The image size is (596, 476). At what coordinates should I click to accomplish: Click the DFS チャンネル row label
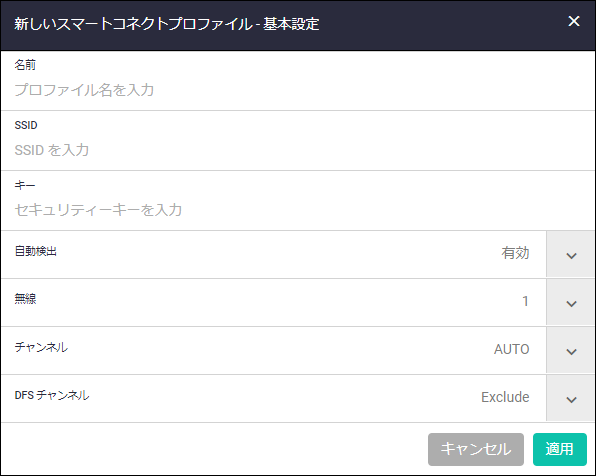coord(52,395)
